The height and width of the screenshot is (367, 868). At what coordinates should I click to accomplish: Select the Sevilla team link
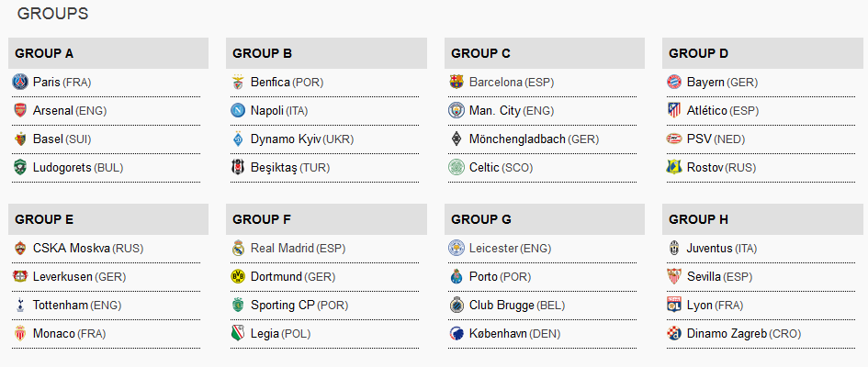[x=704, y=277]
